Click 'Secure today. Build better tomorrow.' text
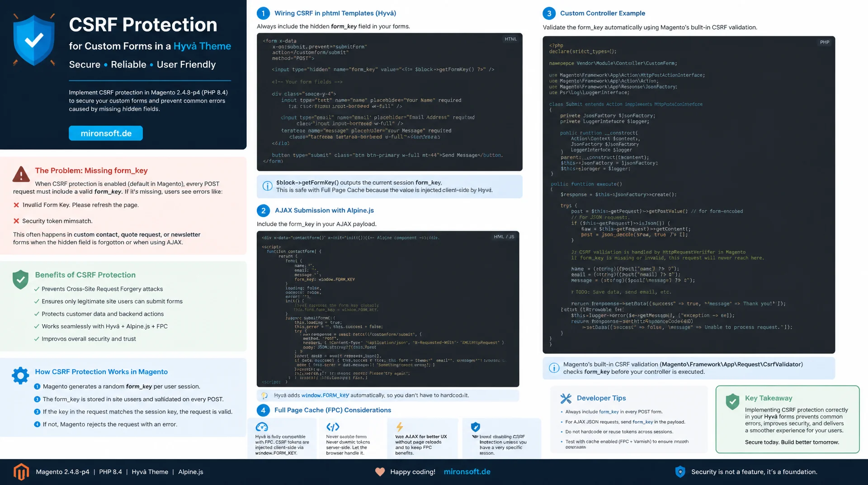This screenshot has height=485, width=868. coord(792,442)
